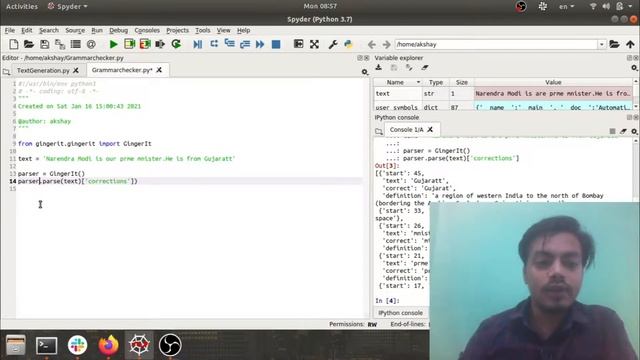
Task: Browse working directory folder icon
Action: tap(614, 44)
